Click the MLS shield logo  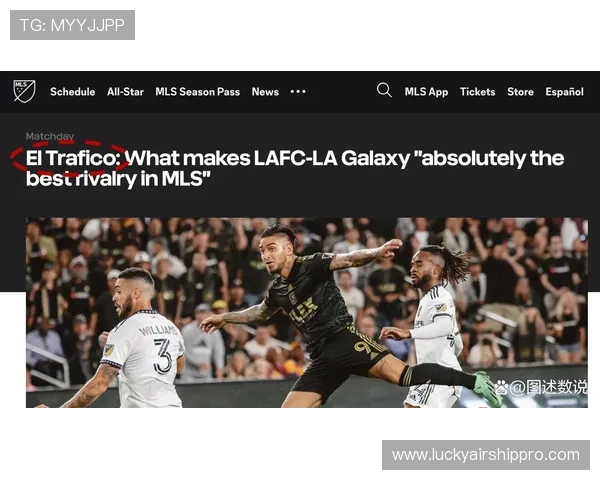[24, 91]
